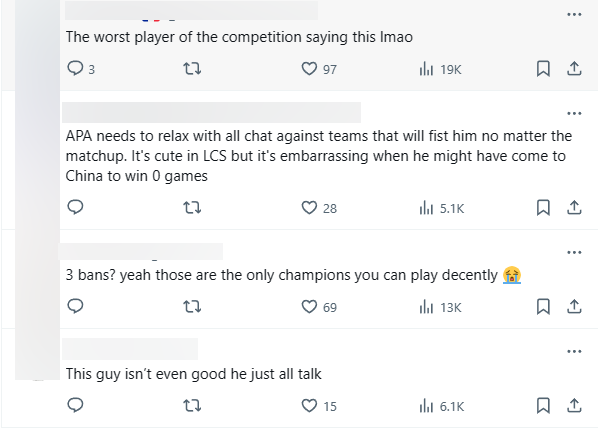This screenshot has width=598, height=428.
Task: Open the tweet about China and LCS
Action: pyautogui.click(x=319, y=156)
